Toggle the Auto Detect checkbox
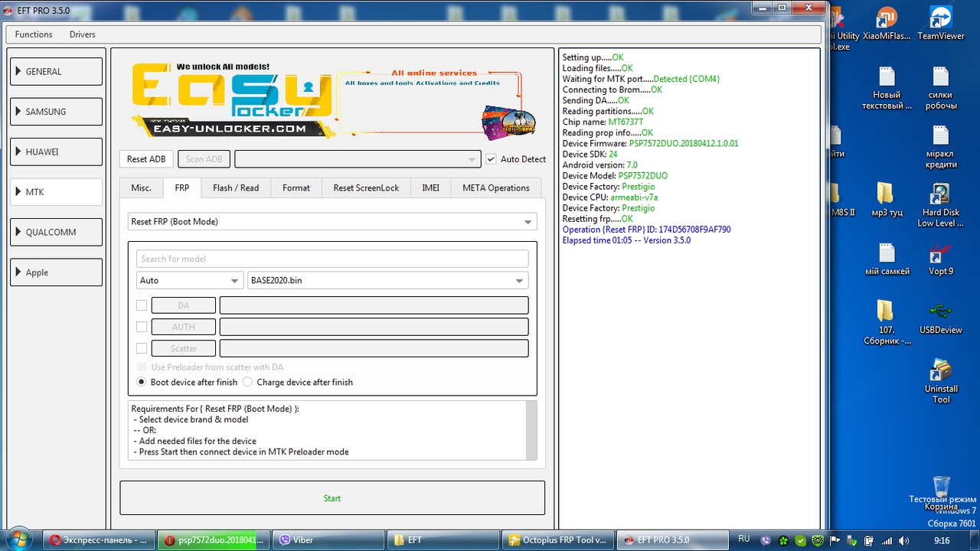980x551 pixels. point(492,159)
